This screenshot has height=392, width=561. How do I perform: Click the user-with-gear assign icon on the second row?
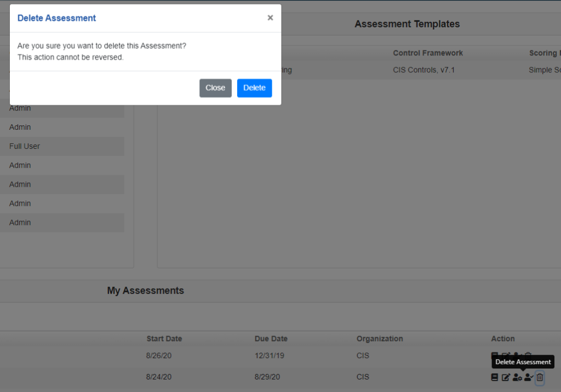(517, 377)
